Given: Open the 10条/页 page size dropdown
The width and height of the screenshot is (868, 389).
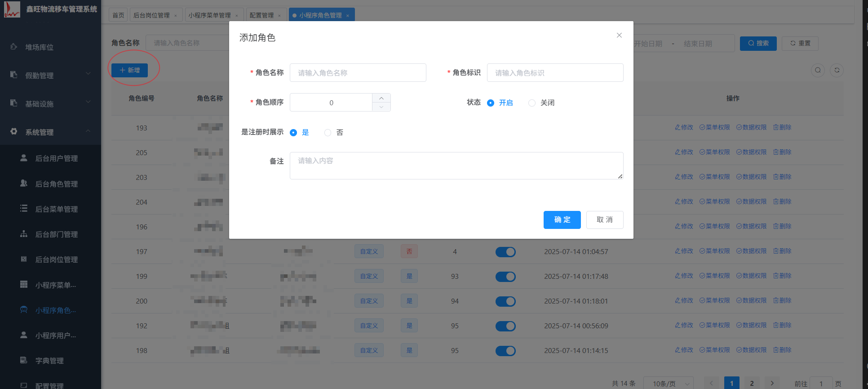Looking at the screenshot, I should pyautogui.click(x=669, y=383).
